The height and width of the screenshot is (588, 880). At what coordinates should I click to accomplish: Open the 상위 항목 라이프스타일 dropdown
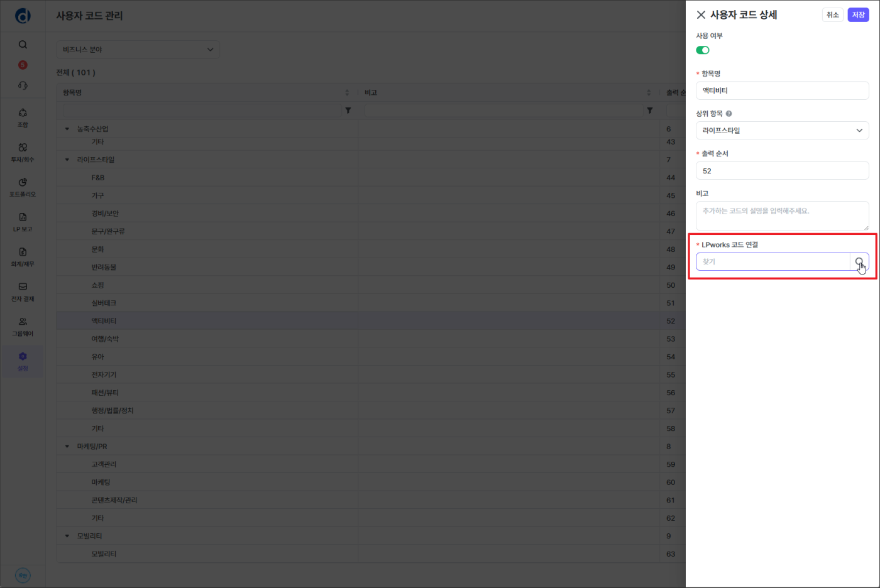coord(782,131)
